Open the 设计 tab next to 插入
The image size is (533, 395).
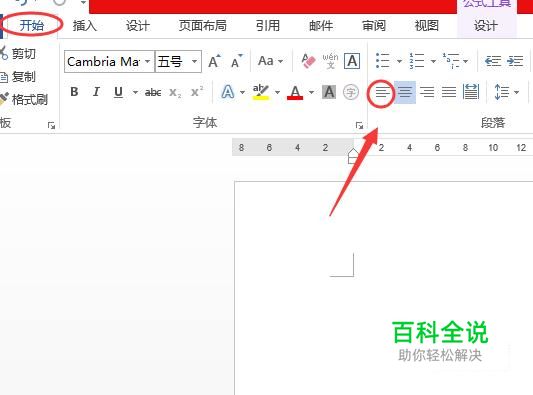pyautogui.click(x=138, y=25)
